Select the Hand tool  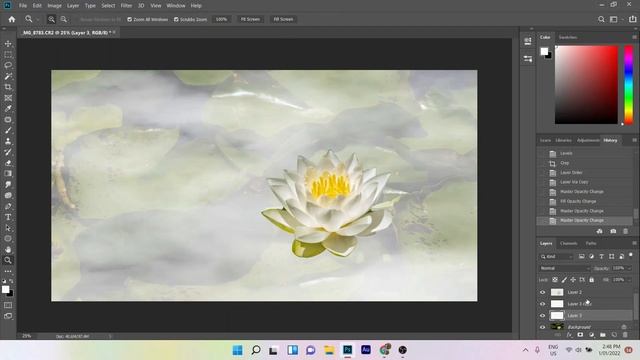(8, 249)
